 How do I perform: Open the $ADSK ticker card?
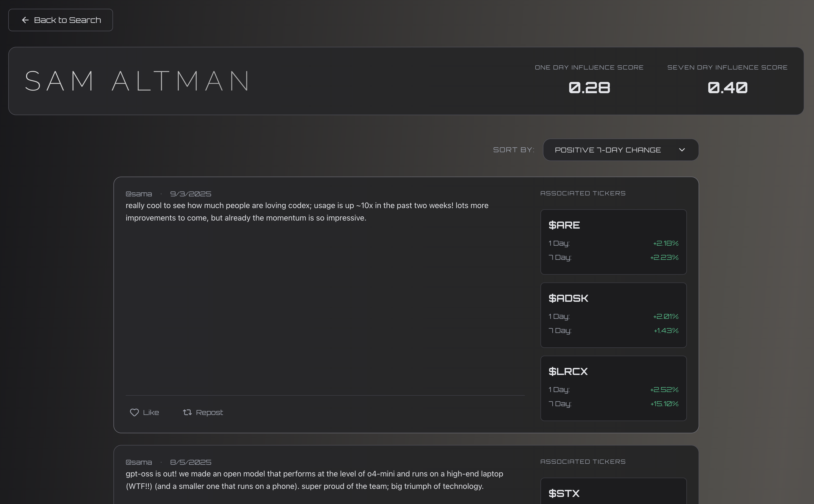tap(613, 315)
